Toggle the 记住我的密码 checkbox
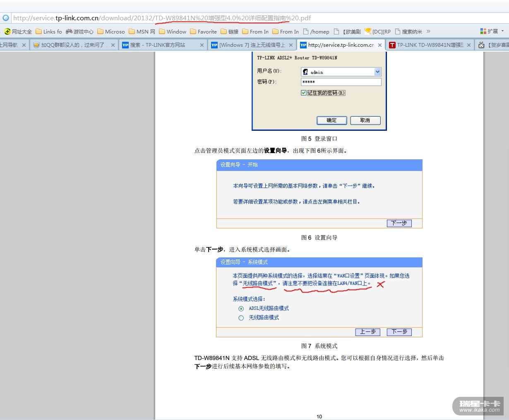 coord(304,93)
